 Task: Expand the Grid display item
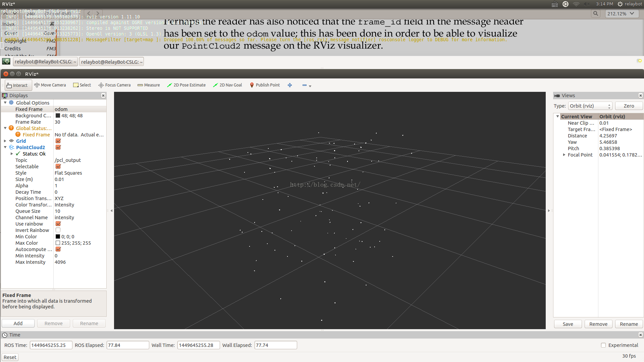point(5,141)
